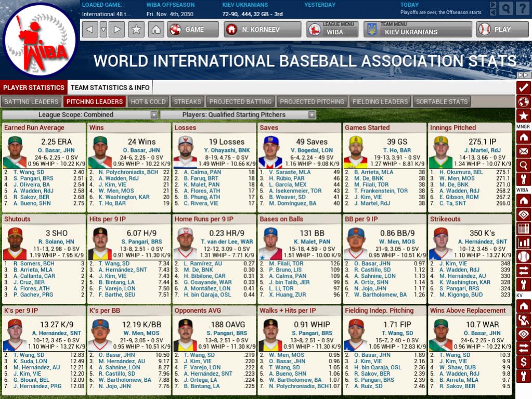
Task: Bookmark the page with the top toolbar star
Action: pyautogui.click(x=136, y=29)
